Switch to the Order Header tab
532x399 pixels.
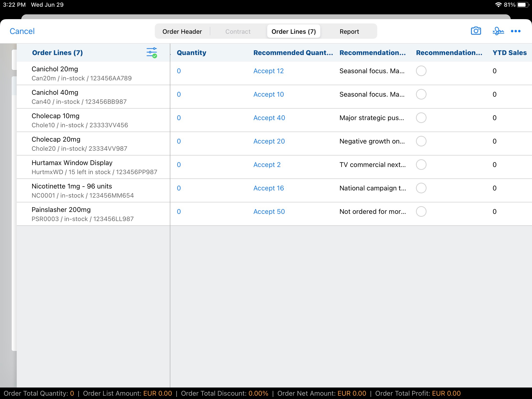point(182,32)
